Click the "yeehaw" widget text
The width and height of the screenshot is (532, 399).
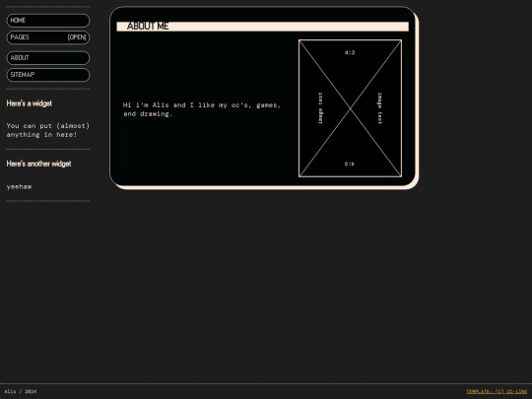[x=19, y=186]
